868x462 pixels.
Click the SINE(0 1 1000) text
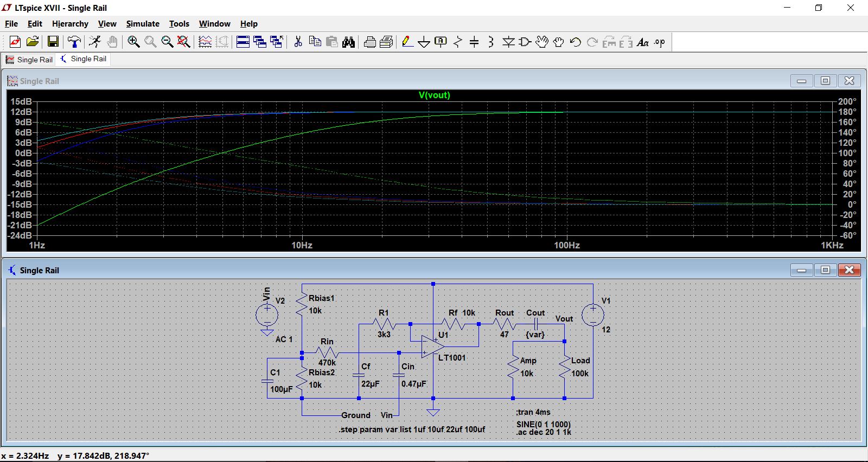pos(543,424)
